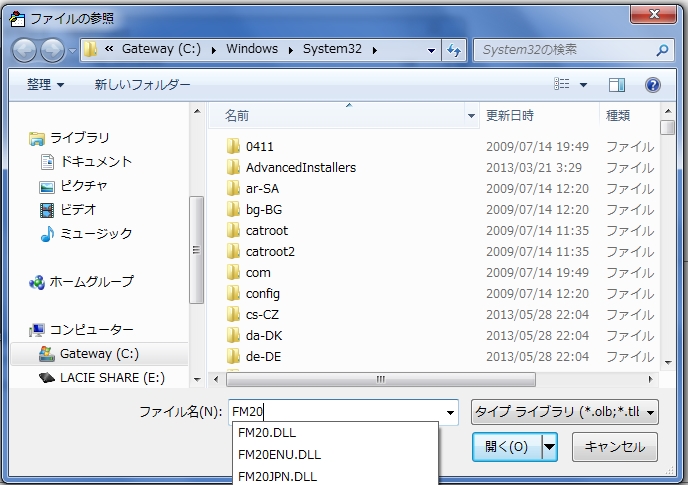Image resolution: width=688 pixels, height=485 pixels.
Task: Toggle the preview pane icon
Action: (x=616, y=85)
